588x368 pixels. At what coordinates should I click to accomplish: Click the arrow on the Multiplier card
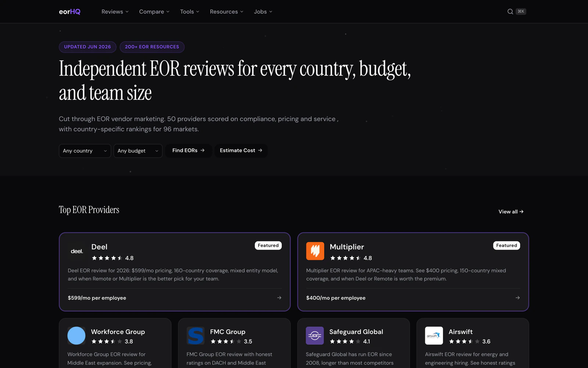point(517,298)
